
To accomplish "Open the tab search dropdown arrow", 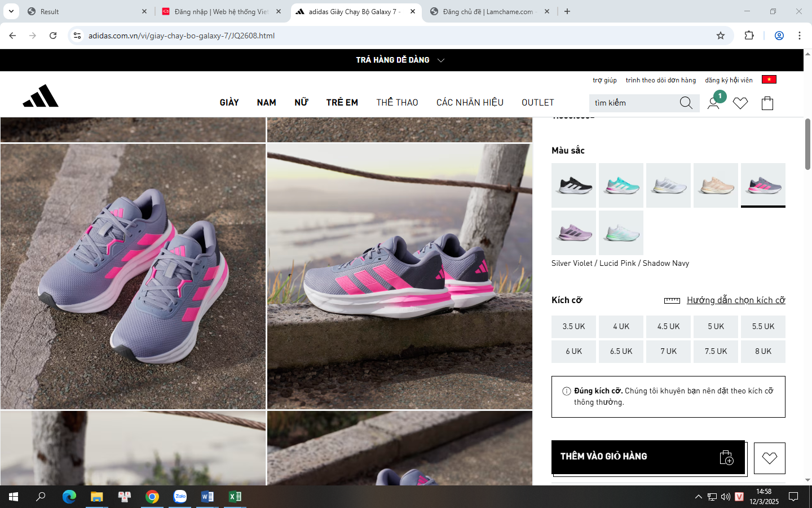I will (x=11, y=11).
